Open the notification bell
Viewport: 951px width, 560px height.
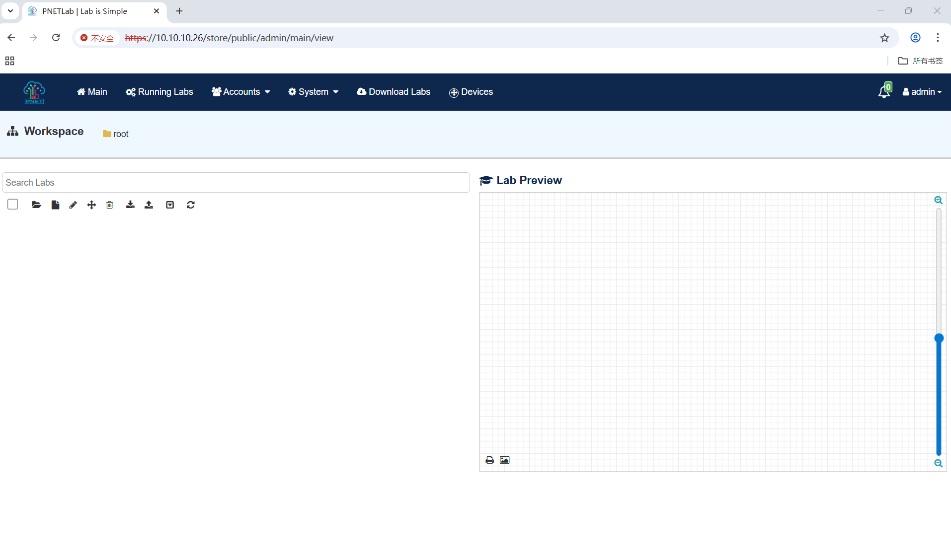[884, 91]
